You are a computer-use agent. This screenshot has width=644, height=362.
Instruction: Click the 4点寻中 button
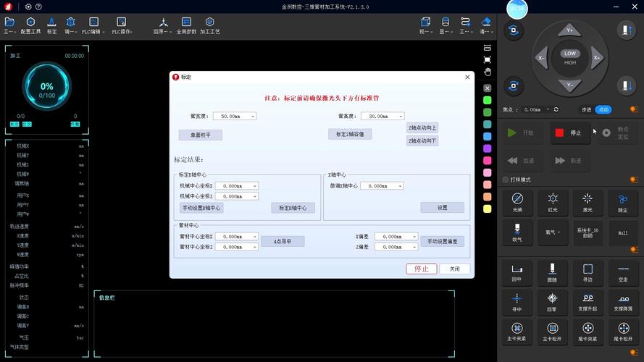pyautogui.click(x=283, y=241)
